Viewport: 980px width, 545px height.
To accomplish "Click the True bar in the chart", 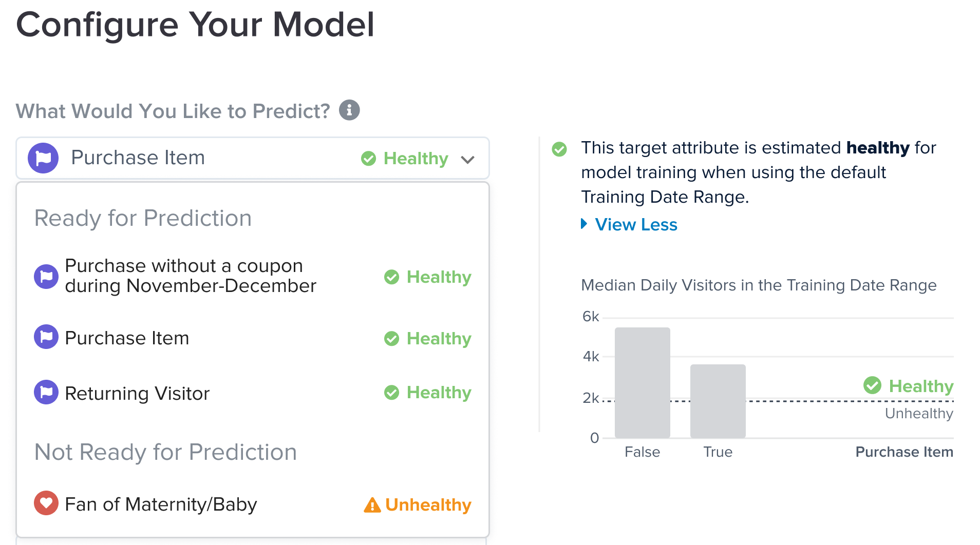I will 718,401.
